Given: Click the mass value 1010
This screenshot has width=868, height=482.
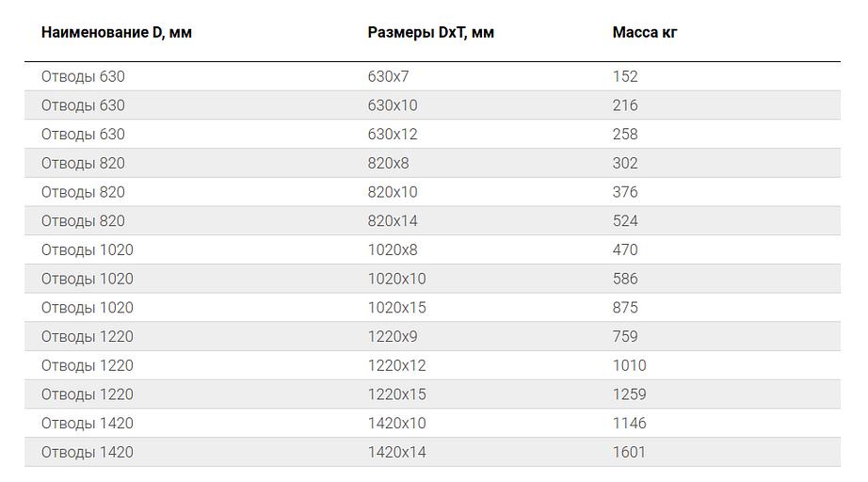Looking at the screenshot, I should click(x=629, y=365).
